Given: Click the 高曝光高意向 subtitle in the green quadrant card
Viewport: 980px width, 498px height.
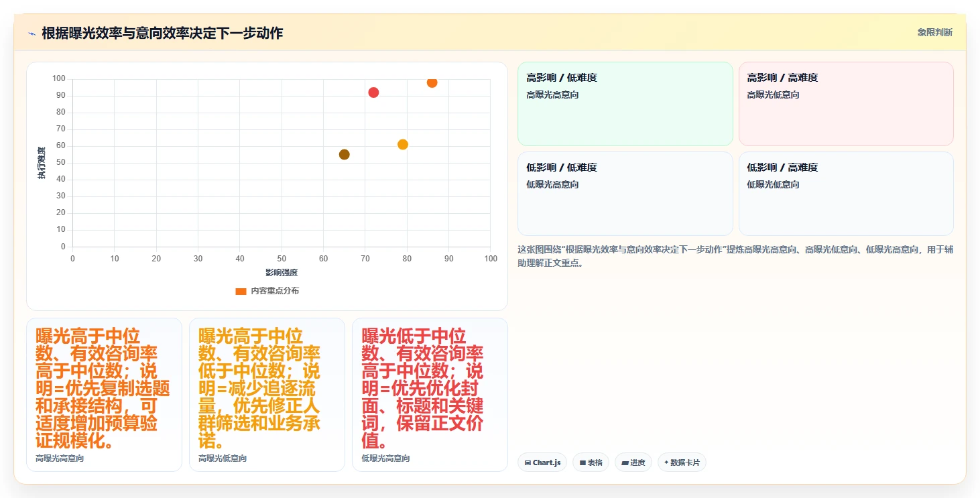Looking at the screenshot, I should (x=552, y=95).
